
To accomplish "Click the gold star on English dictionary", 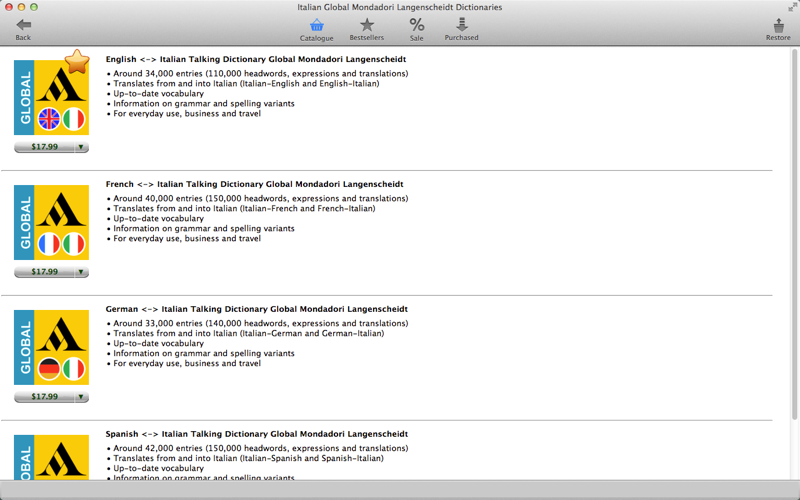I will coord(77,62).
